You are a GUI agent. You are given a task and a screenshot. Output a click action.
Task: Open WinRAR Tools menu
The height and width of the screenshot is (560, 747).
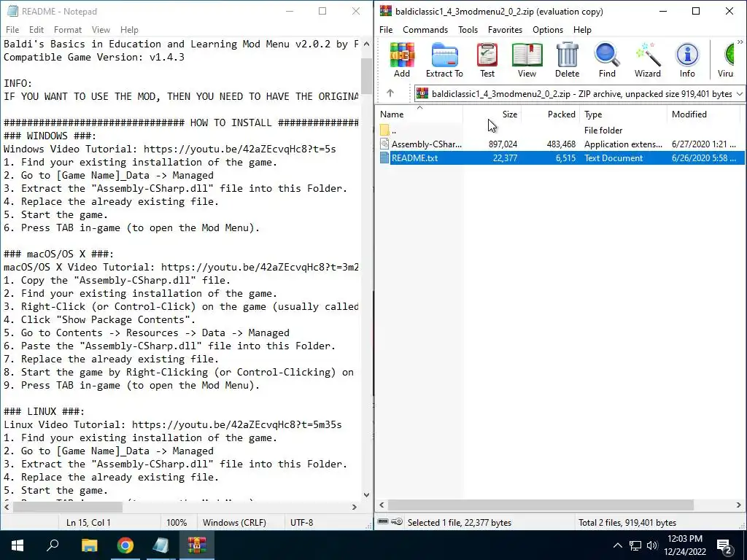(x=468, y=29)
